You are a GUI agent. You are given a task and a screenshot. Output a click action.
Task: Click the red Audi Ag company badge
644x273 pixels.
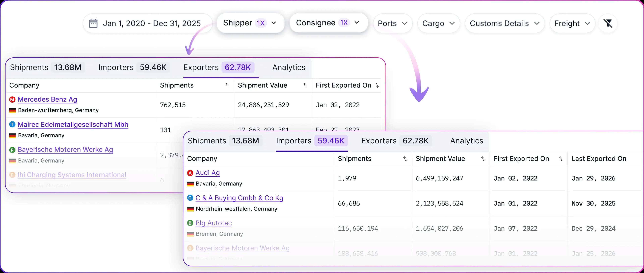click(190, 173)
